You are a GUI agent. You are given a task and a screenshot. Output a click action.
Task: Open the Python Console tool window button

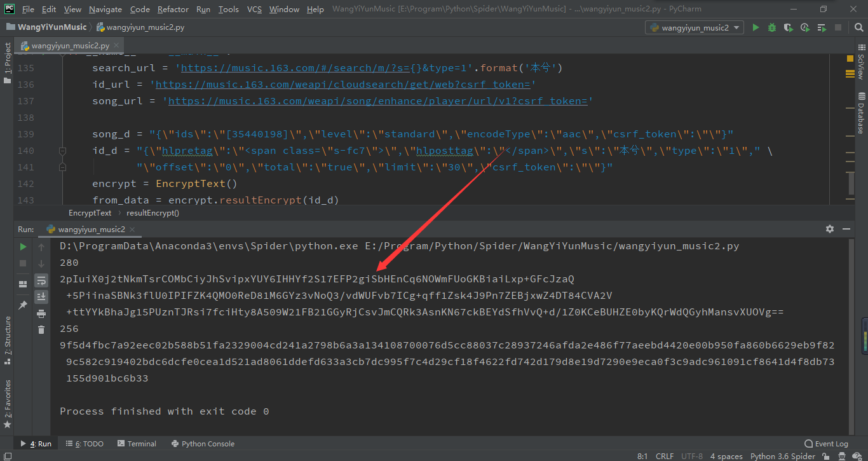point(203,444)
